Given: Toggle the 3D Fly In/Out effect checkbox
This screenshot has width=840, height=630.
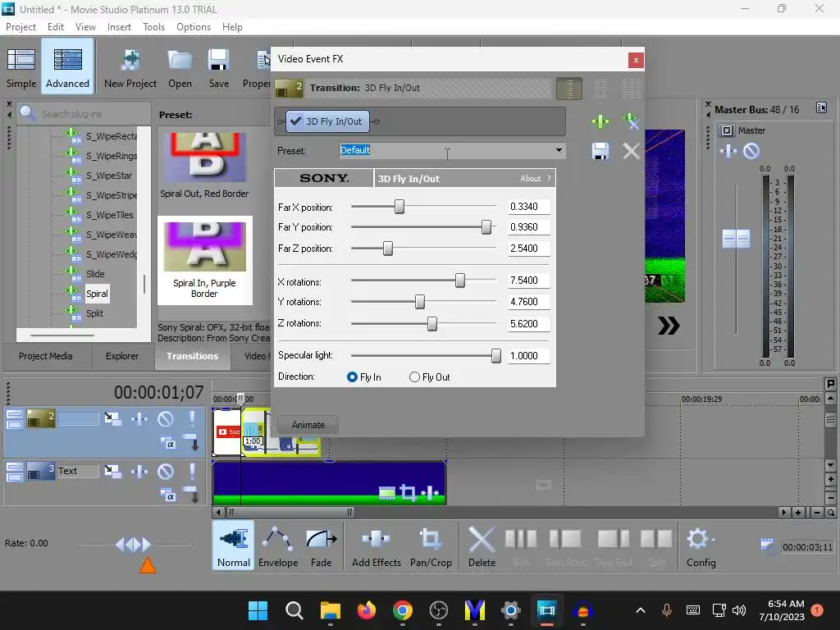Looking at the screenshot, I should [295, 121].
